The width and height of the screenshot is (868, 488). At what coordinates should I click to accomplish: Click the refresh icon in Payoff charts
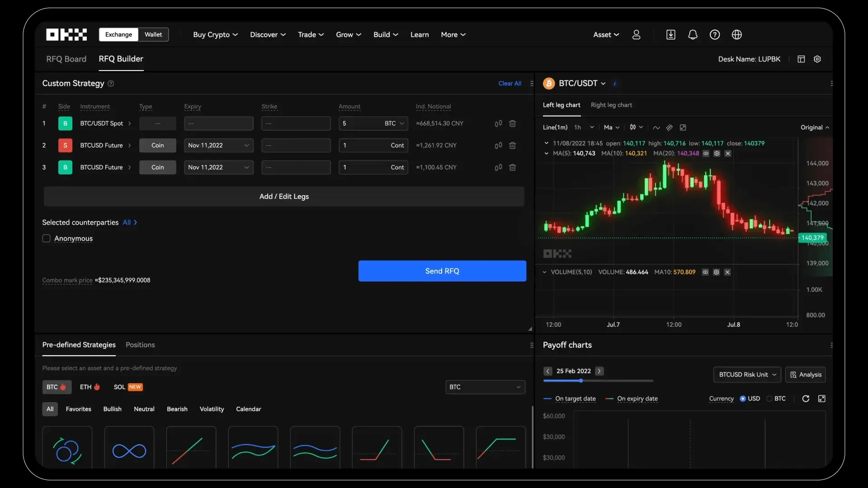click(806, 399)
